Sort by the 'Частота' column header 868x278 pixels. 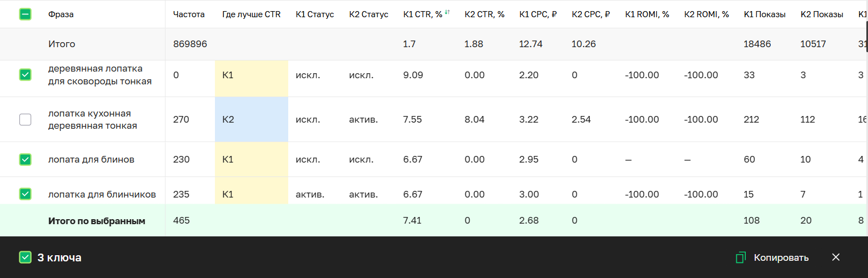(189, 14)
